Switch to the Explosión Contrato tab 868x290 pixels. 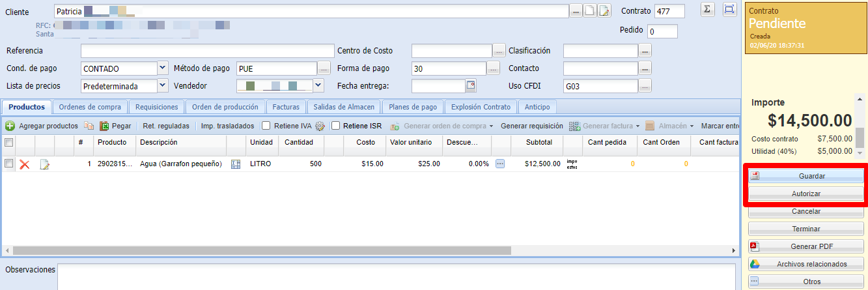pos(481,107)
